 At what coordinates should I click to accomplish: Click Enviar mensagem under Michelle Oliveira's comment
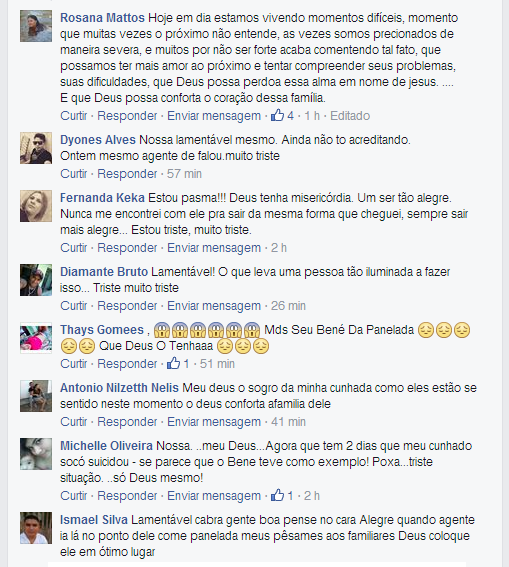[214, 495]
